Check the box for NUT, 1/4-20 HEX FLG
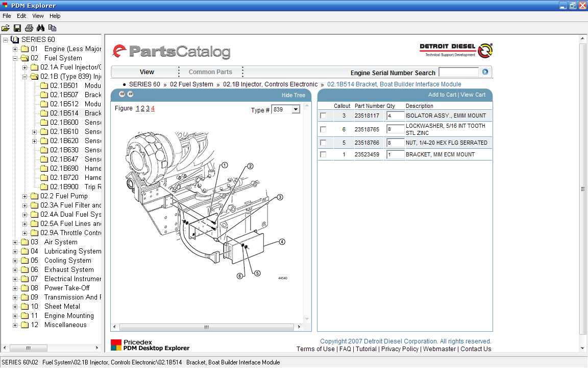 (x=323, y=143)
